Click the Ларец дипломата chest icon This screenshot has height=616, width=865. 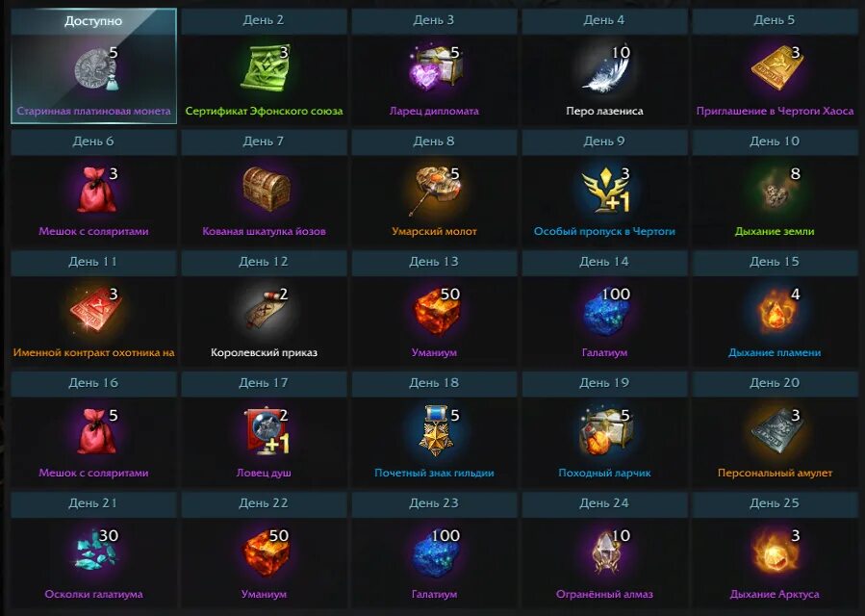(435, 68)
